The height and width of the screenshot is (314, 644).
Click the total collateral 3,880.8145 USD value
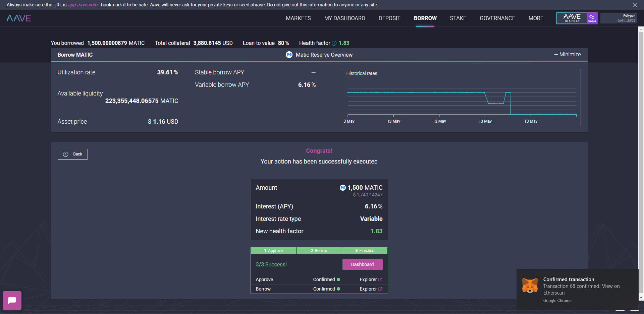pos(213,43)
